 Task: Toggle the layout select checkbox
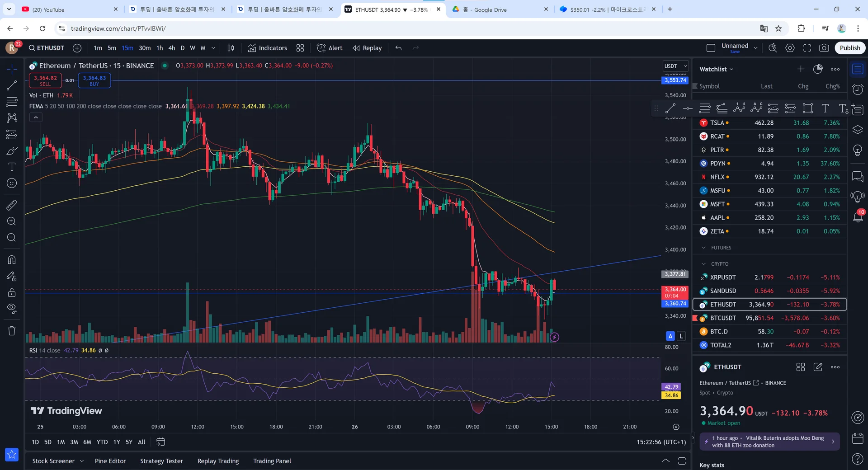pyautogui.click(x=711, y=48)
